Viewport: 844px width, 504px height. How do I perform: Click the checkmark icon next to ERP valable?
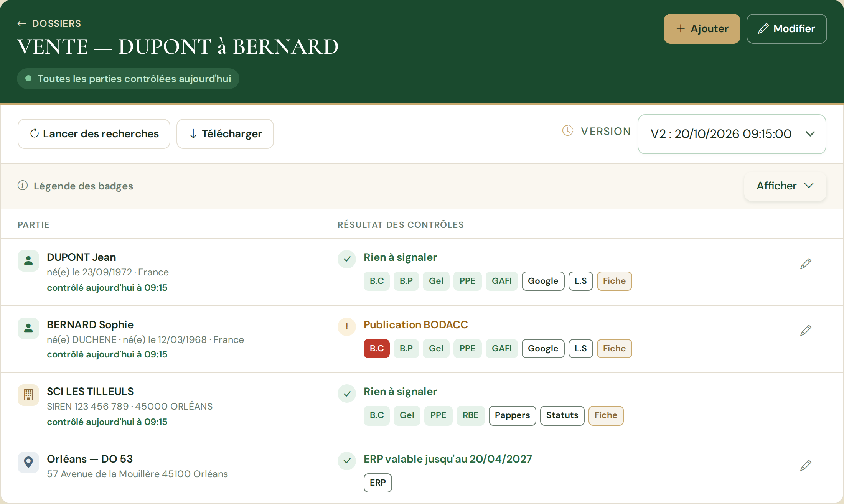point(347,461)
